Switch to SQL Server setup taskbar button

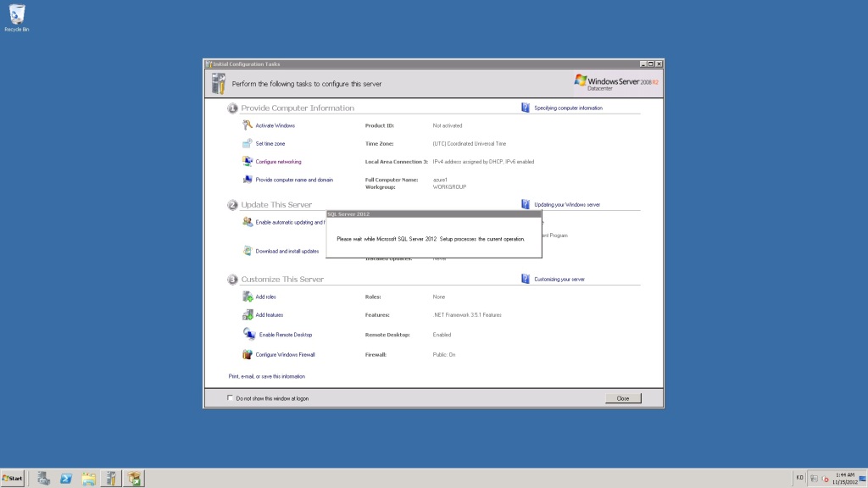pyautogui.click(x=134, y=478)
